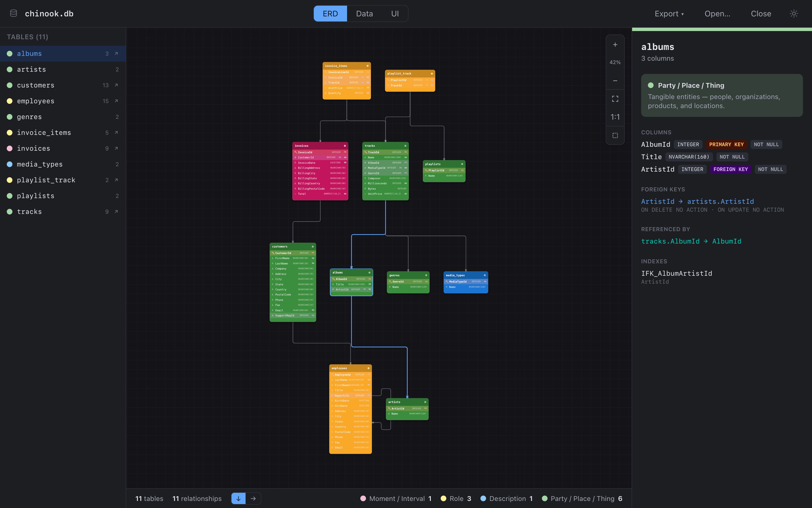Fit diagram to screen icon
This screenshot has height=508, width=812.
[x=615, y=99]
